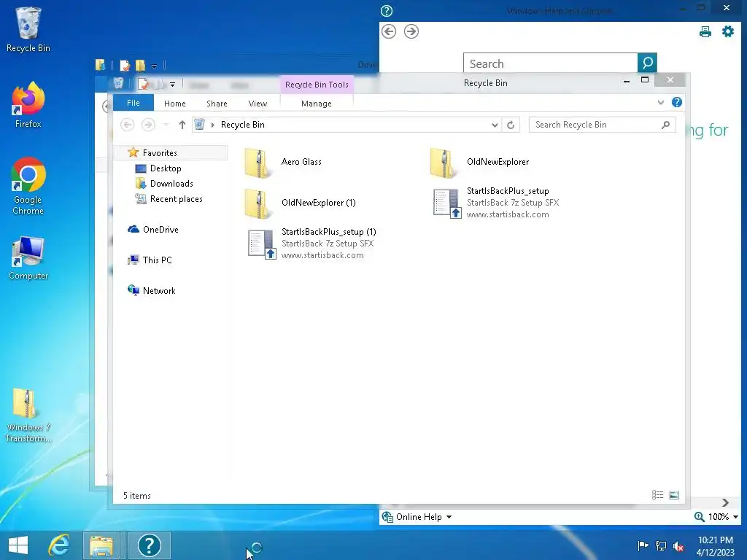This screenshot has height=560, width=747.
Task: Open Downloads in navigation pane
Action: click(171, 183)
